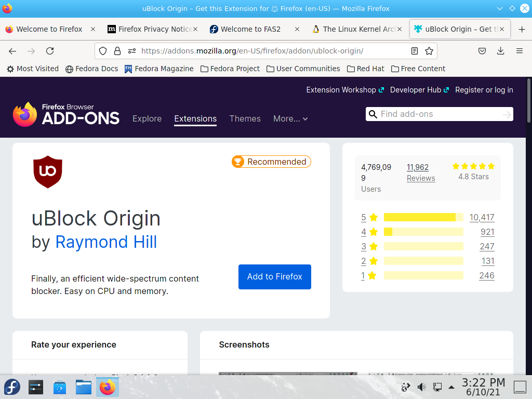Screen dimensions: 532x399
Task: Open the Free Content bookmark folder
Action: click(x=418, y=69)
